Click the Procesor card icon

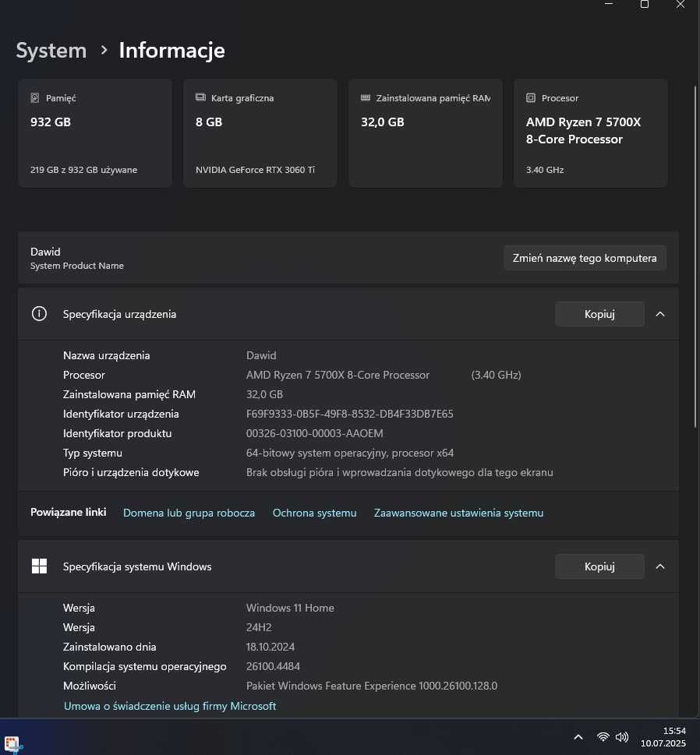point(531,97)
